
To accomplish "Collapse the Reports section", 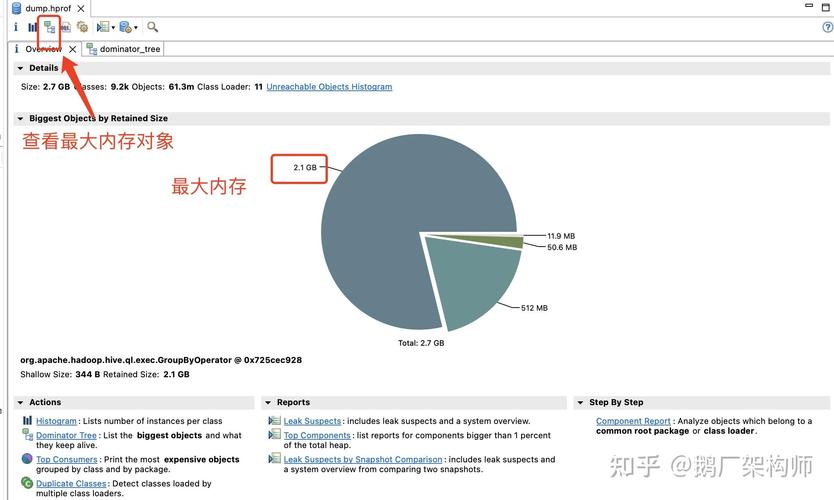I will pos(268,403).
